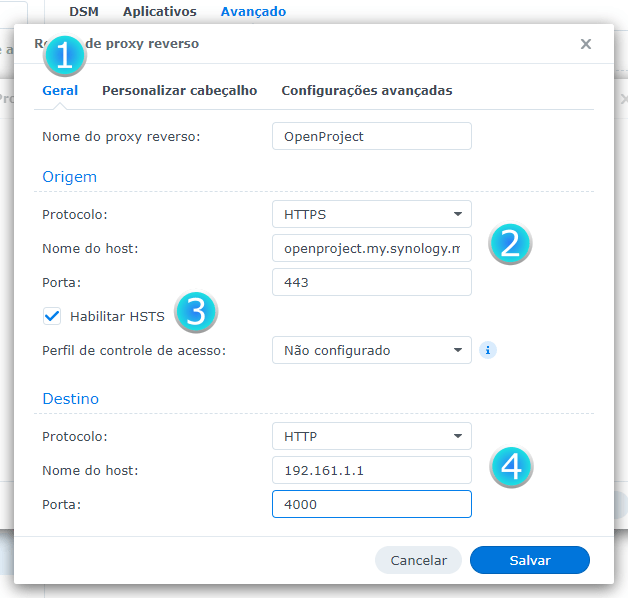Toggle the Habilitar HSTS checkbox
Screen dimensions: 628x598
[53, 316]
